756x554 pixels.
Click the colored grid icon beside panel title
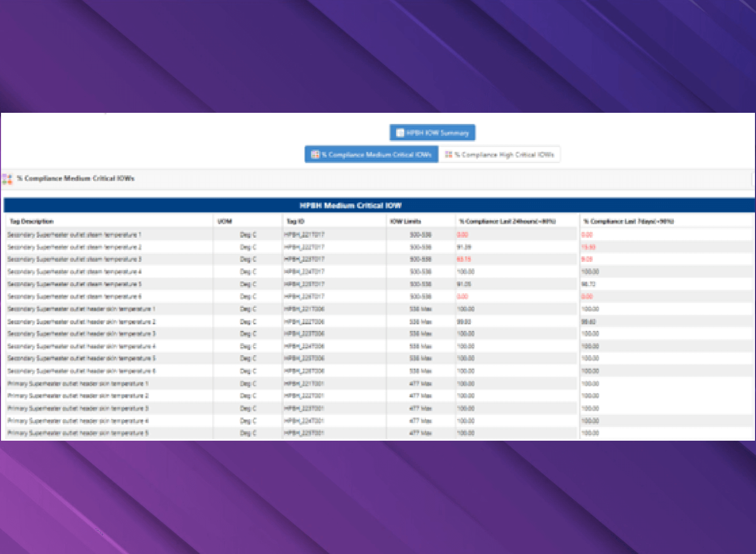pos(7,179)
